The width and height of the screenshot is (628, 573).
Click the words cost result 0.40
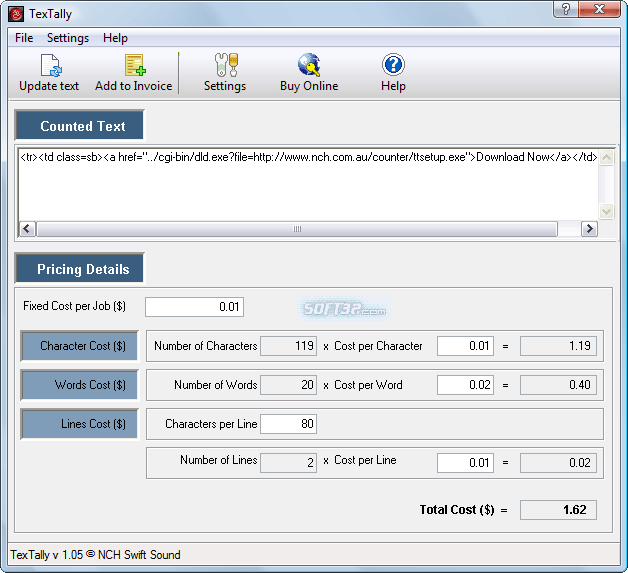coord(558,385)
